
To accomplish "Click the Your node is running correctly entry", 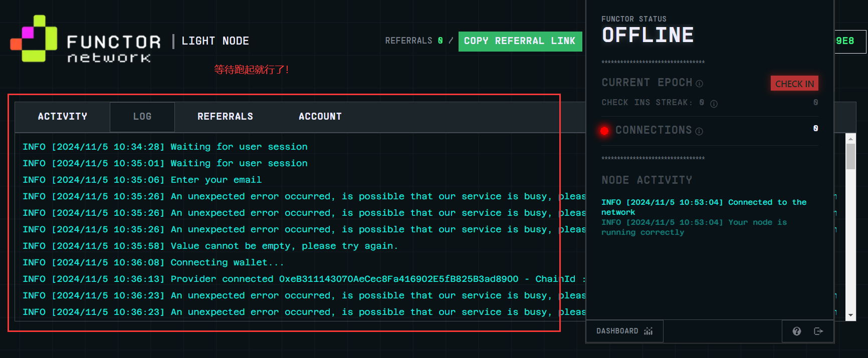I will point(694,227).
